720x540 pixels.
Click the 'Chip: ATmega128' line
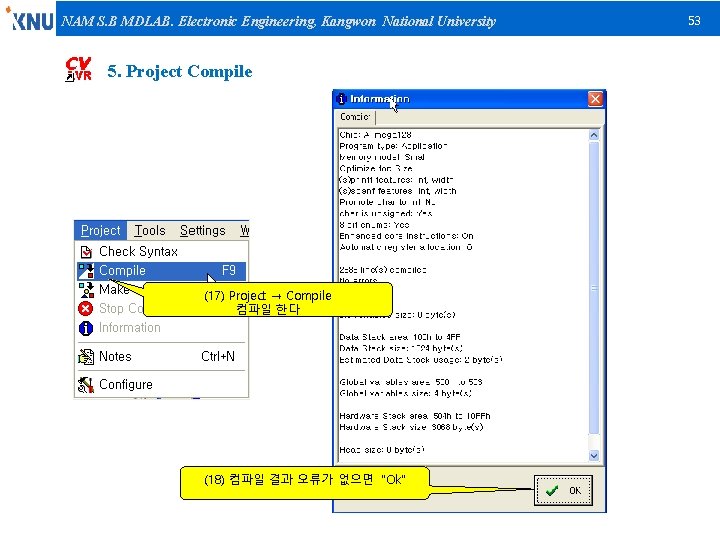coord(375,135)
